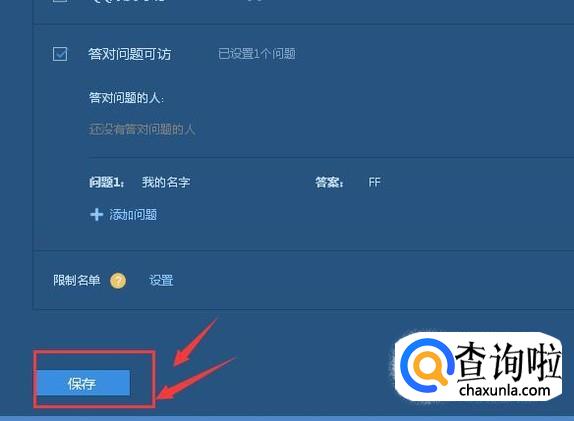Uncheck the 答对问题可访 checkbox
Image resolution: width=574 pixels, height=421 pixels.
[x=60, y=54]
